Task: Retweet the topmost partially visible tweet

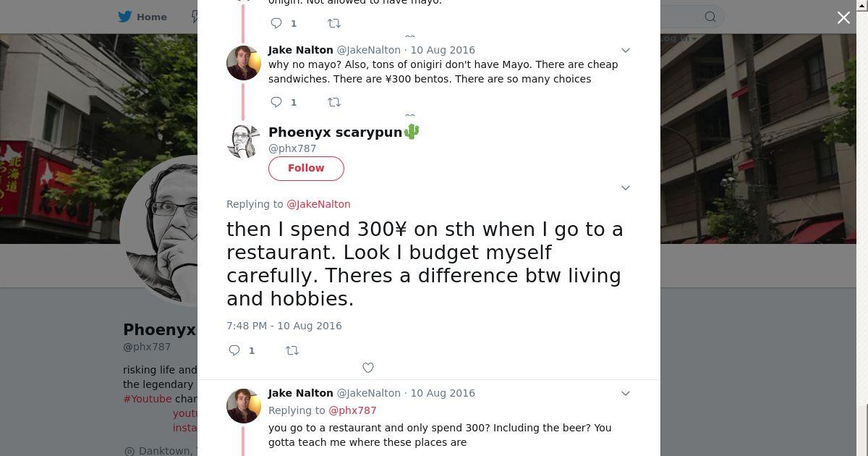Action: tap(334, 23)
